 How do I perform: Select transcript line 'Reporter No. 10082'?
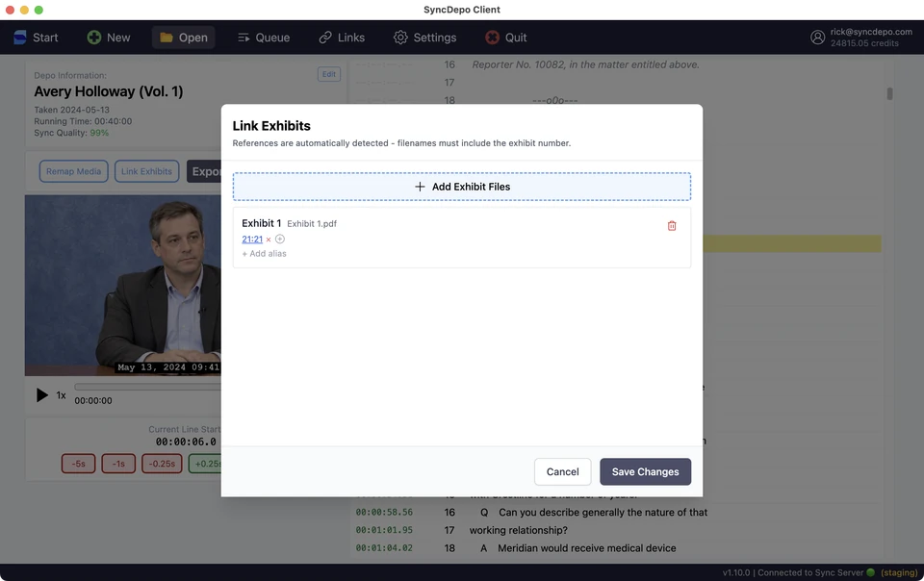coord(586,64)
